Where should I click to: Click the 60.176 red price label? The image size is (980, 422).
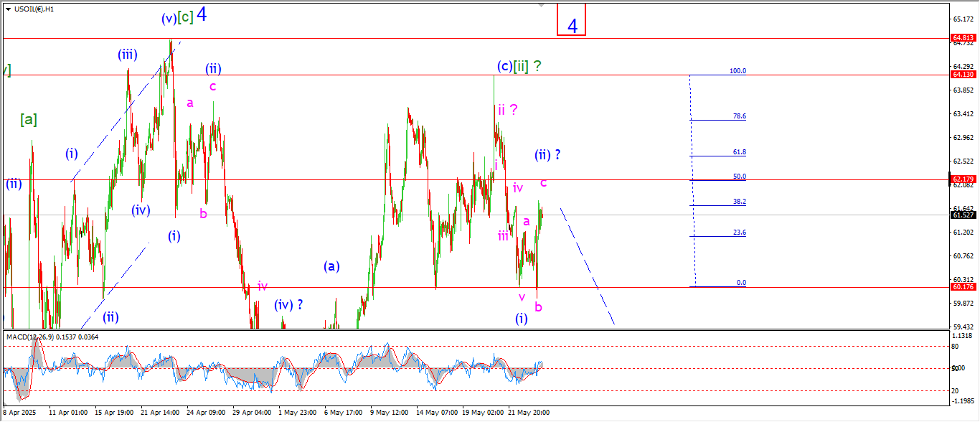pos(962,286)
